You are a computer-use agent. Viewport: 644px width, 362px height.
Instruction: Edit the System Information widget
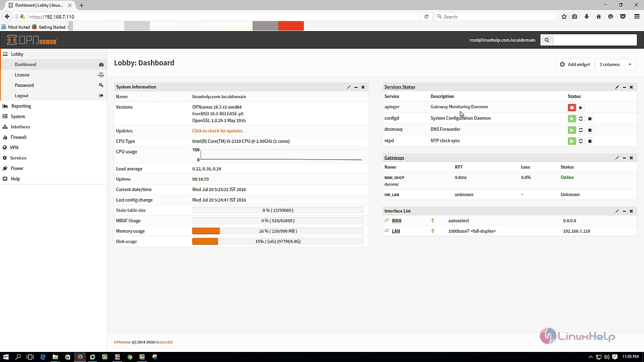tap(349, 87)
